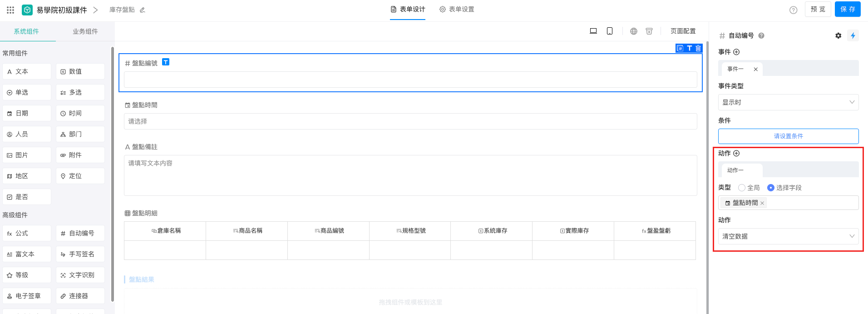This screenshot has width=868, height=314.
Task: Expand the 事件类型 dropdown showing 显示时
Action: (x=788, y=102)
